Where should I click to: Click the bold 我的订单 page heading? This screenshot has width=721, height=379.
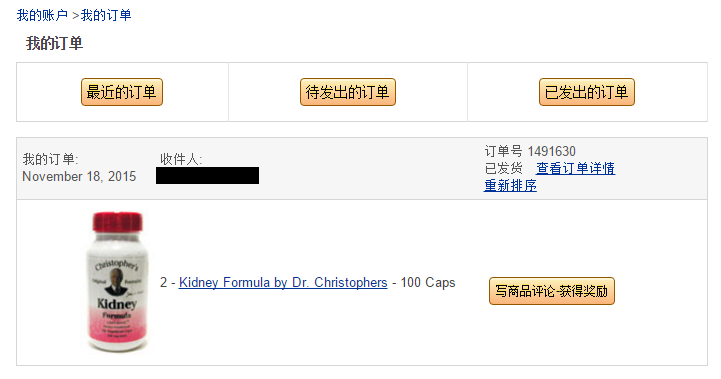(54, 44)
